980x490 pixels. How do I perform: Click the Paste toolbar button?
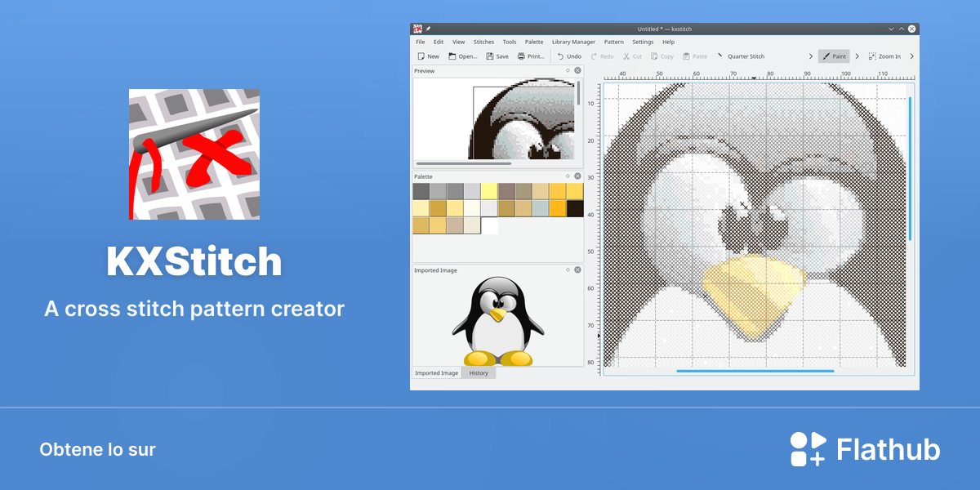point(695,56)
